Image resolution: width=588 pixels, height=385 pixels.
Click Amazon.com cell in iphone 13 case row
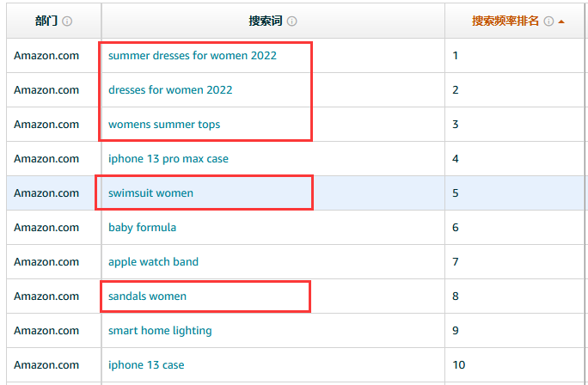(x=53, y=365)
